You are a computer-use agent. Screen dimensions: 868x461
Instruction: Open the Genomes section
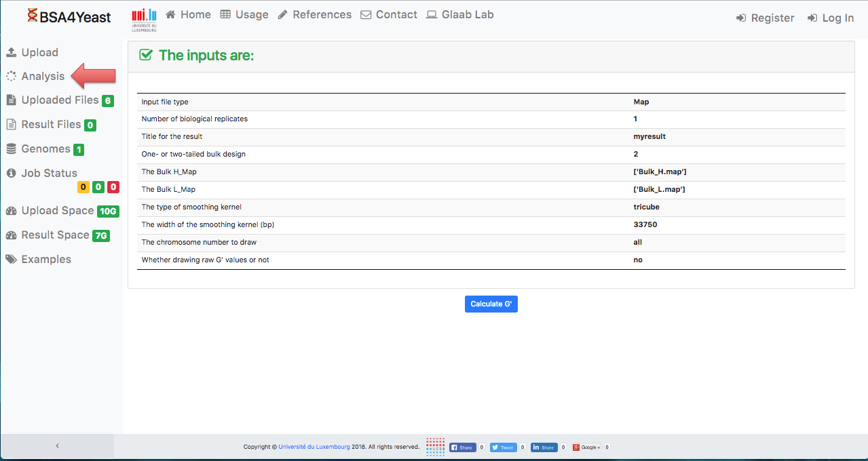[45, 149]
